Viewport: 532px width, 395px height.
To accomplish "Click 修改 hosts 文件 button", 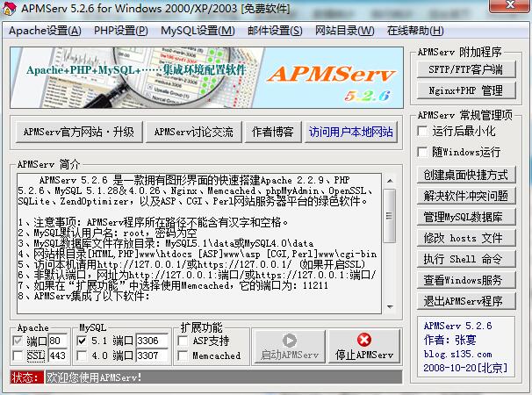I will (x=466, y=238).
